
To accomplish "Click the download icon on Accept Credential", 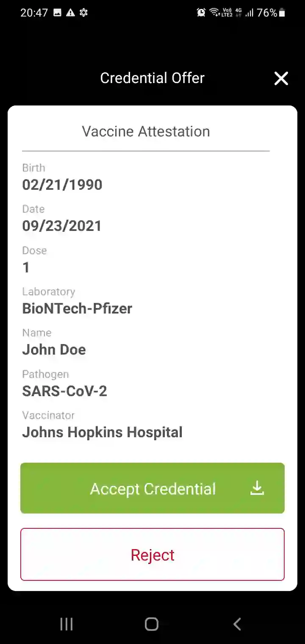I will tap(257, 489).
